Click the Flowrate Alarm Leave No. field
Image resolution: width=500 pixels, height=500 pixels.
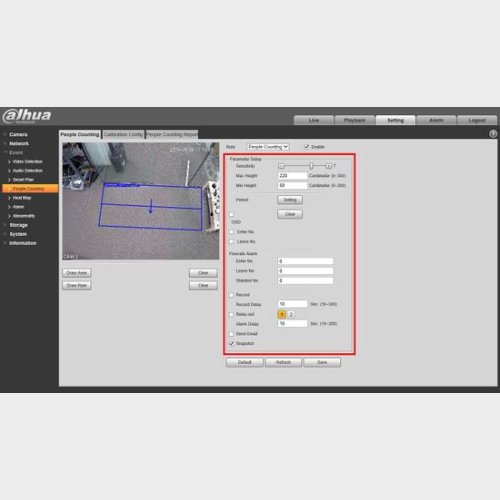(x=305, y=271)
